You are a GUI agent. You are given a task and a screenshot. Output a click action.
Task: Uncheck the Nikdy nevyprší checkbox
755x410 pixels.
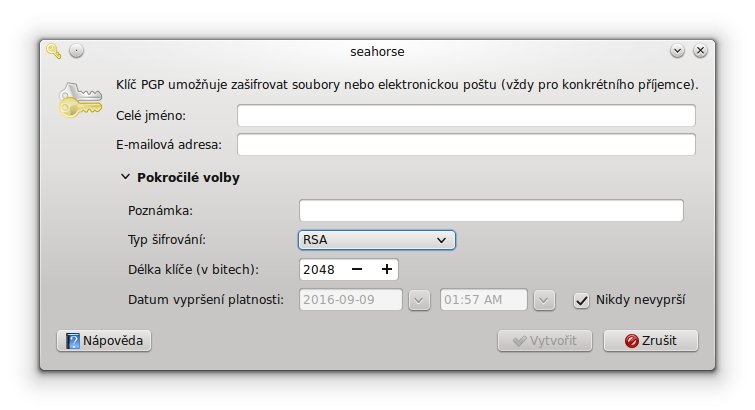(581, 301)
